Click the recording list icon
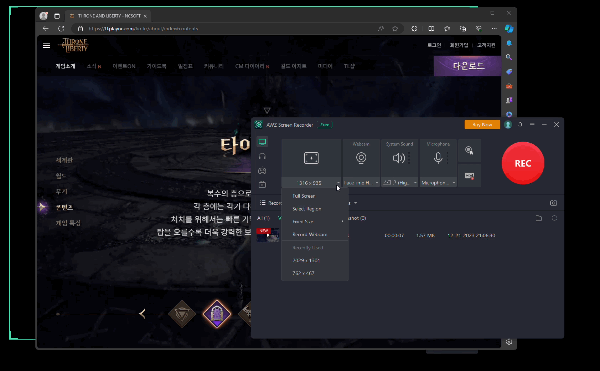Image resolution: width=600 pixels, height=371 pixels. tap(262, 203)
